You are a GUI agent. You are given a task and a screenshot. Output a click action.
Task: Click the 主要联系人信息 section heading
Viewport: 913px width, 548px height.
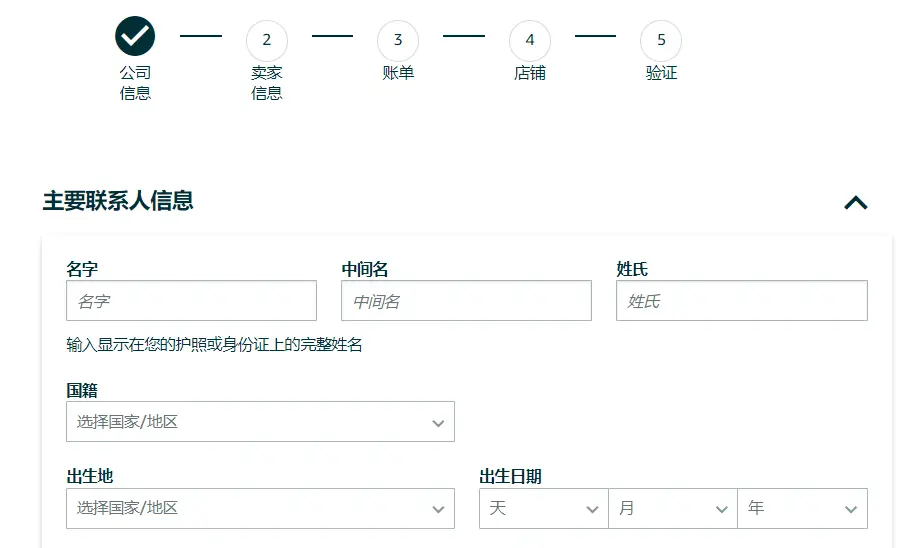tap(118, 201)
